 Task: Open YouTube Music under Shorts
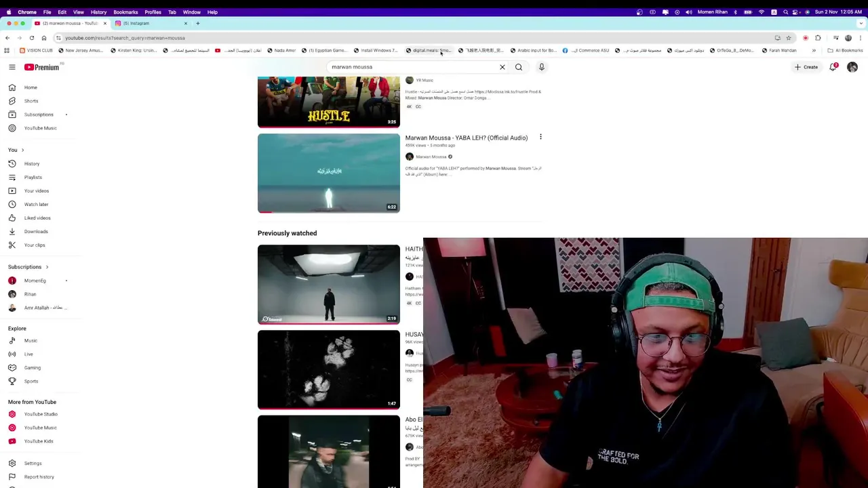click(40, 128)
